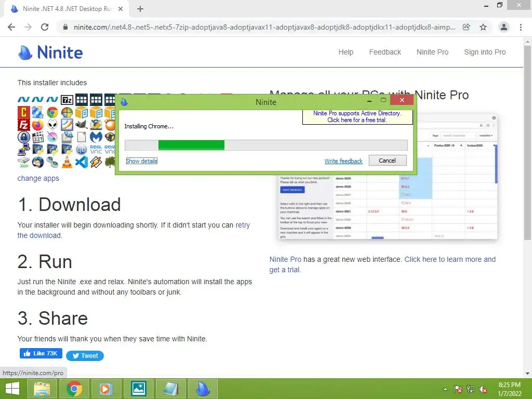Viewport: 532px width, 399px height.
Task: Open the taskbar clock showing 8:25 PM
Action: coord(509,389)
